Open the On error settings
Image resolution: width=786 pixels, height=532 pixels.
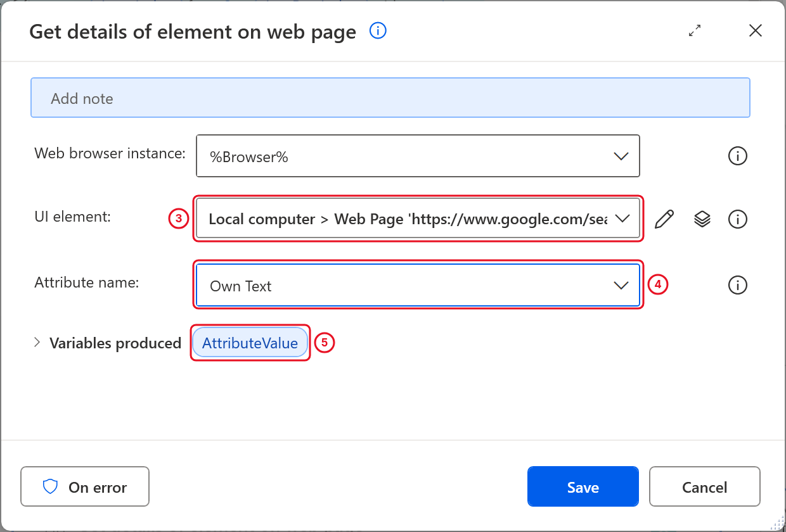[85, 487]
